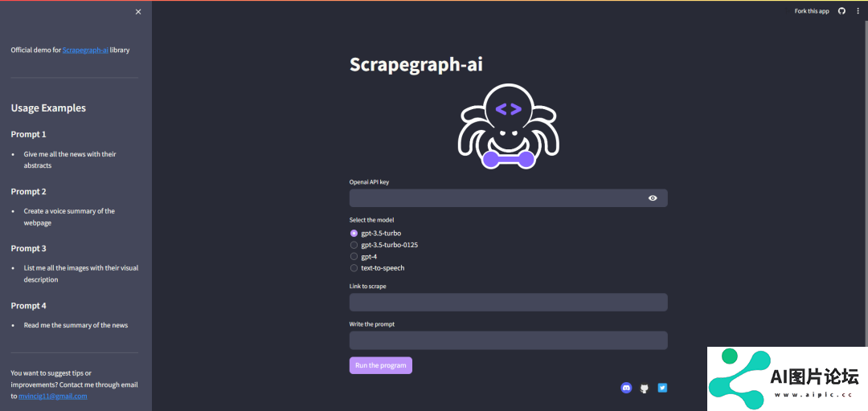
Task: Close the sidebar with the X icon
Action: (x=138, y=11)
